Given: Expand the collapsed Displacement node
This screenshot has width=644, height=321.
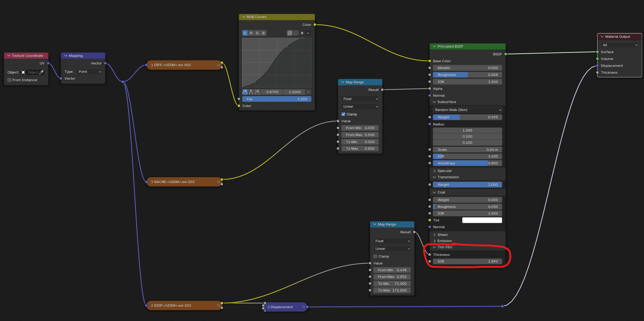Looking at the screenshot, I should (269, 307).
